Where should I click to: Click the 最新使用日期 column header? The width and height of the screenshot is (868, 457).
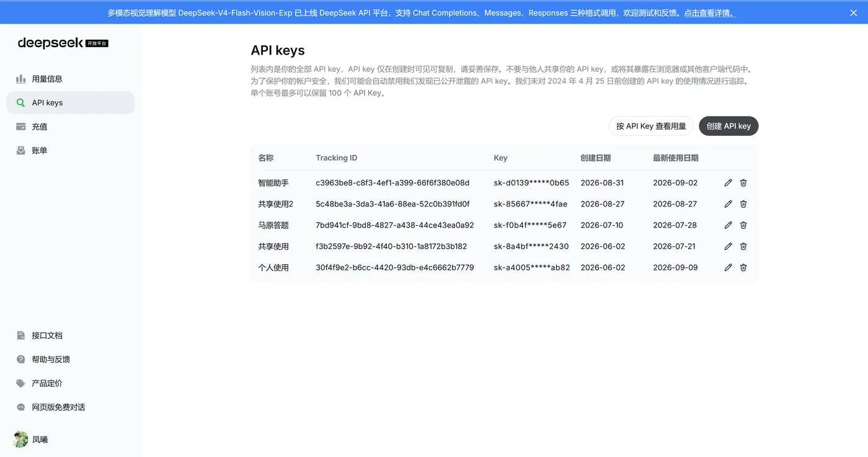pyautogui.click(x=676, y=158)
